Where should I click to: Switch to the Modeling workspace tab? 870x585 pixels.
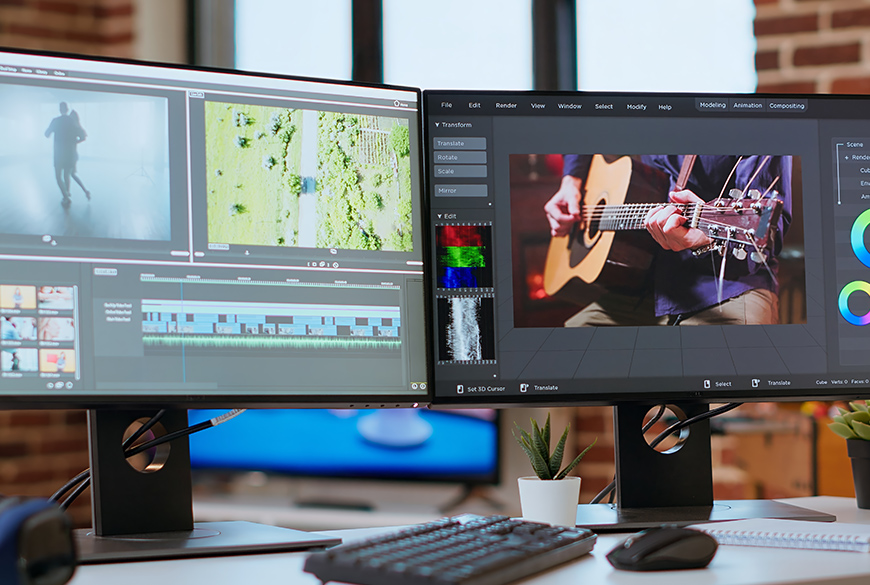tap(712, 105)
